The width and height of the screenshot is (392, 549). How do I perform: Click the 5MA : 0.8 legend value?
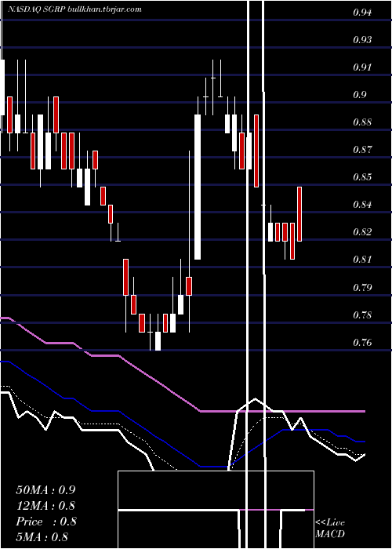(42, 536)
